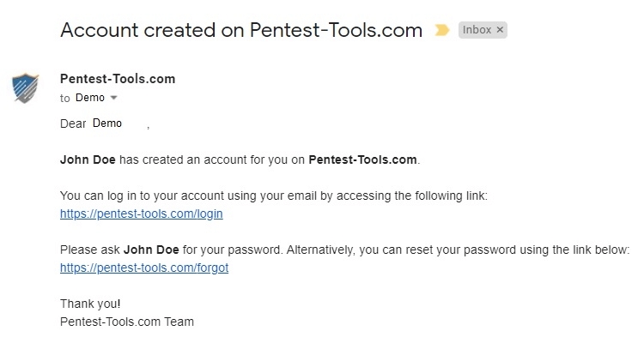
Task: Click the Pentest-Tools.com Team signature
Action: pyautogui.click(x=127, y=322)
